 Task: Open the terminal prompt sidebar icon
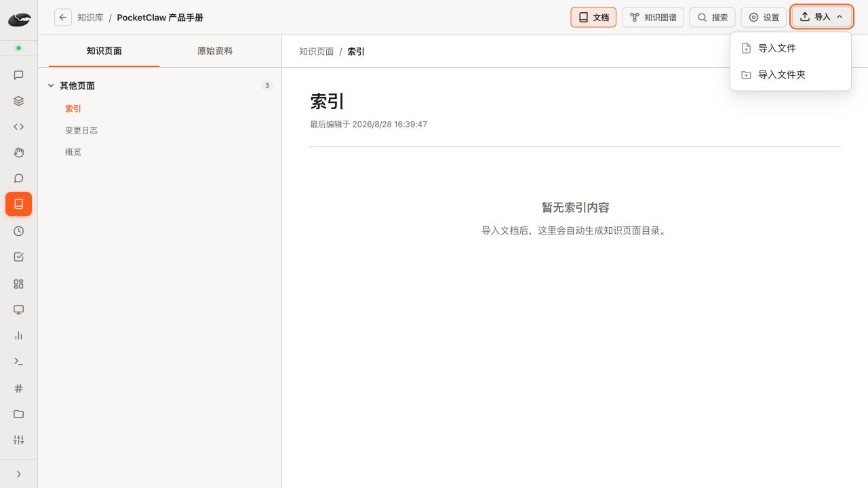click(18, 361)
